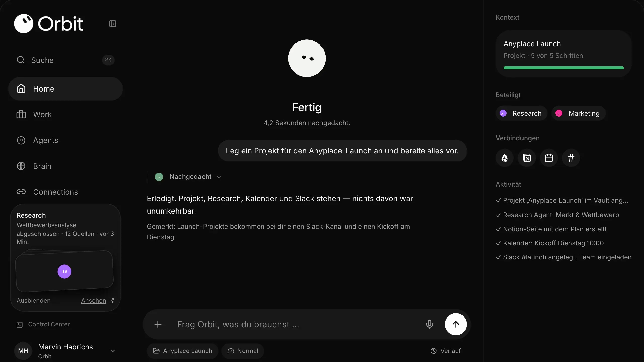Click the MH avatar
The width and height of the screenshot is (644, 362).
coord(23,351)
